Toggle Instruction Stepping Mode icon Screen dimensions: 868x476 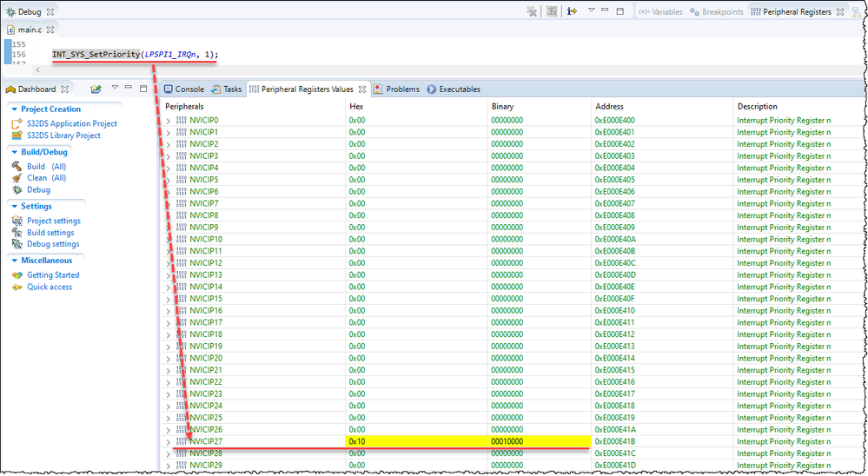[572, 11]
